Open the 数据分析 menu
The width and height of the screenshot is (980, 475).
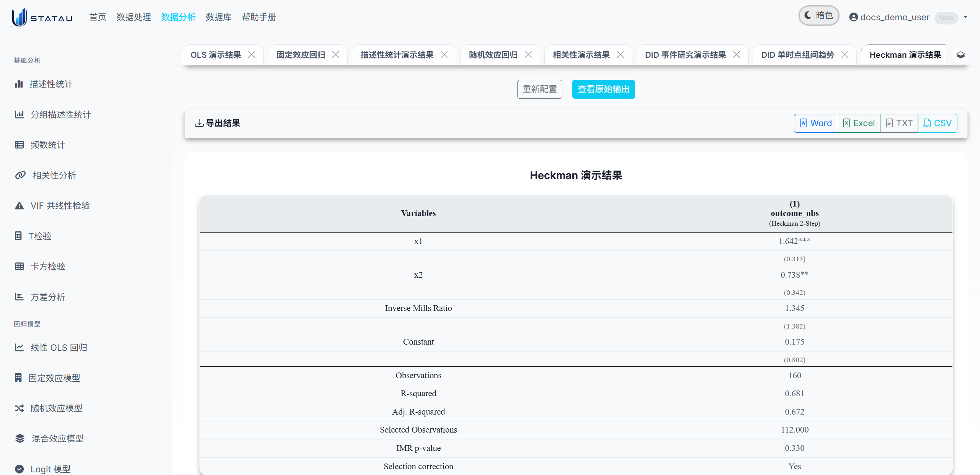[178, 17]
